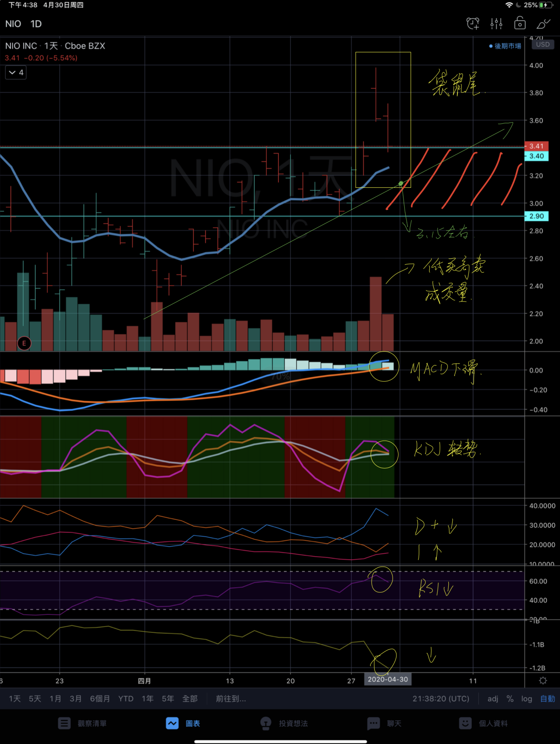Viewport: 560px width, 744px height.
Task: Open the watchlist icon in bottom bar
Action: click(64, 723)
